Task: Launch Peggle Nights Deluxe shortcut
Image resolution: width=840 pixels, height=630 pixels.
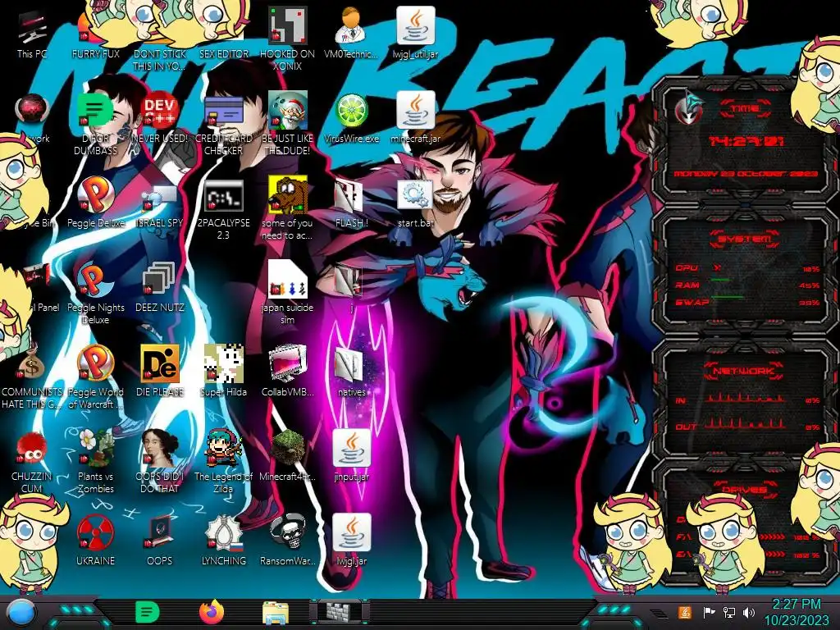Action: [x=95, y=292]
